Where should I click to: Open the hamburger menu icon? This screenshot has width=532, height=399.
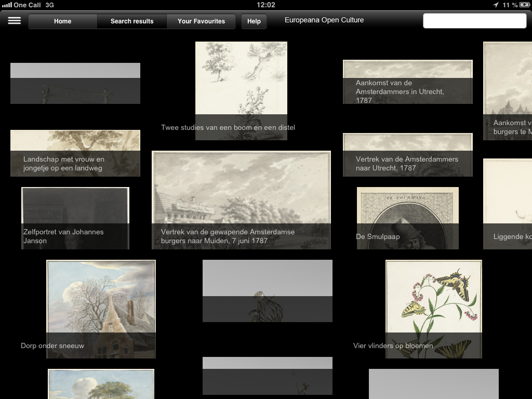pyautogui.click(x=15, y=21)
